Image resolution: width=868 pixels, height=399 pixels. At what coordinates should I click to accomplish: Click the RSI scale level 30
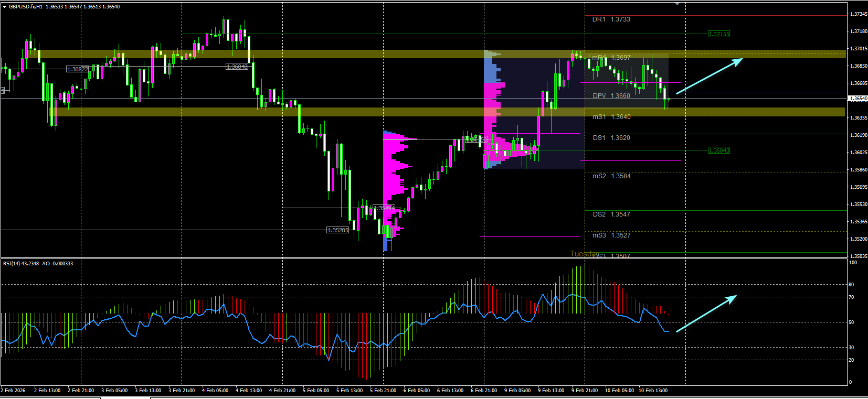click(852, 348)
